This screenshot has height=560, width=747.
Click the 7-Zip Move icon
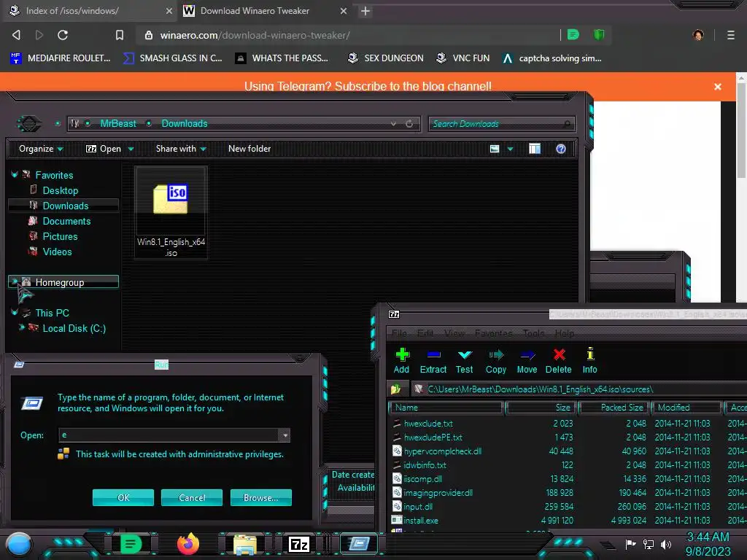[527, 355]
